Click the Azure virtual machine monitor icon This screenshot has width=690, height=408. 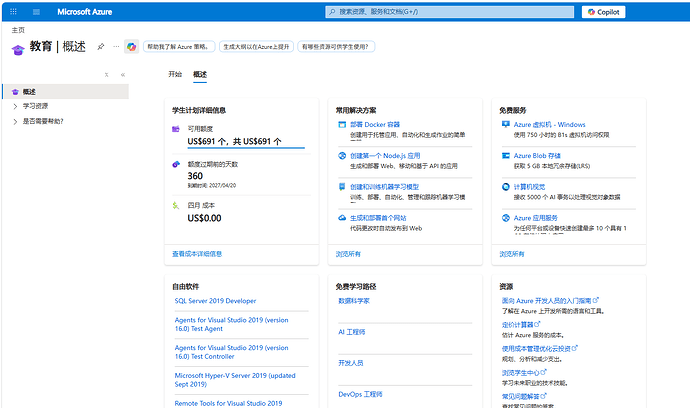pos(506,125)
